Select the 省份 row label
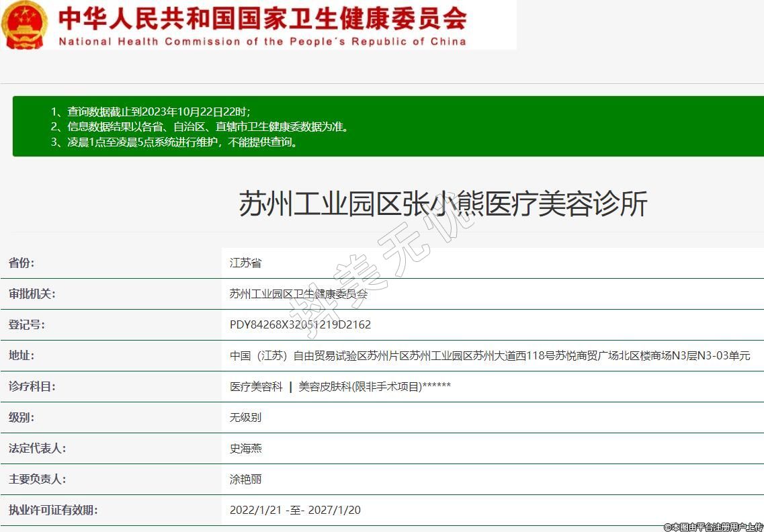The width and height of the screenshot is (764, 532). pos(22,263)
